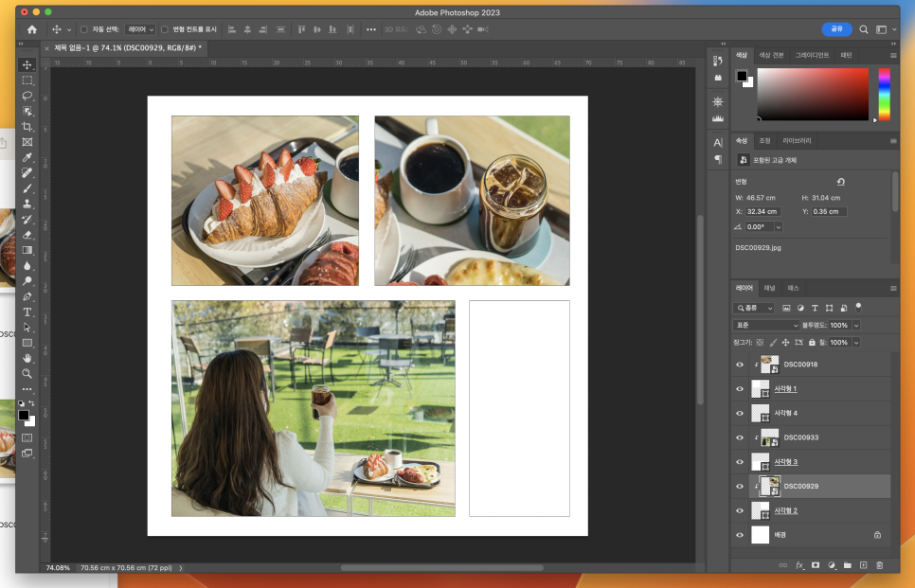Viewport: 915px width, 588px height.
Task: Select the Lasso tool
Action: (27, 96)
